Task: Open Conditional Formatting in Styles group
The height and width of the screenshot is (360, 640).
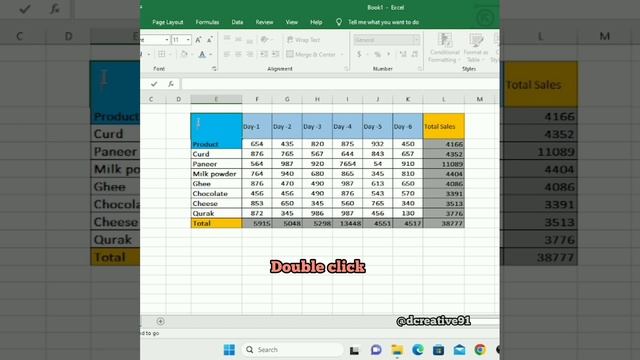Action: [x=444, y=48]
